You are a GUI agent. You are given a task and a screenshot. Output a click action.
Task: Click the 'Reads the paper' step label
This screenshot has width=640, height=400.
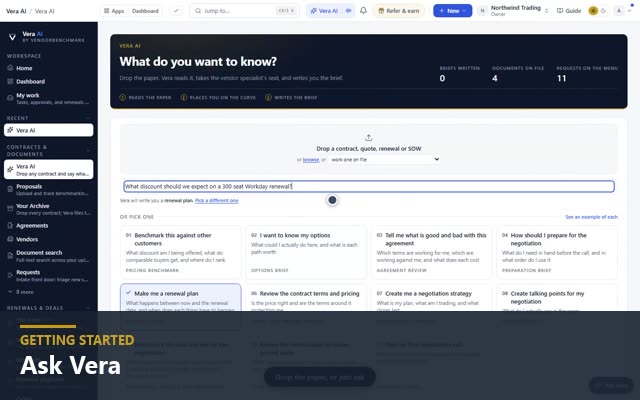[x=149, y=98]
